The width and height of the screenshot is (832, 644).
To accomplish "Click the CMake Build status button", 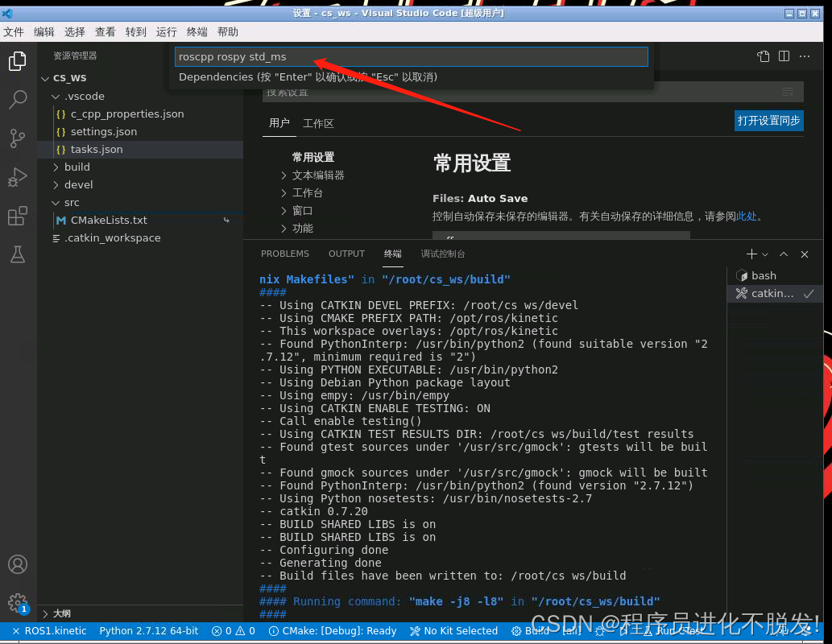I will 530,631.
